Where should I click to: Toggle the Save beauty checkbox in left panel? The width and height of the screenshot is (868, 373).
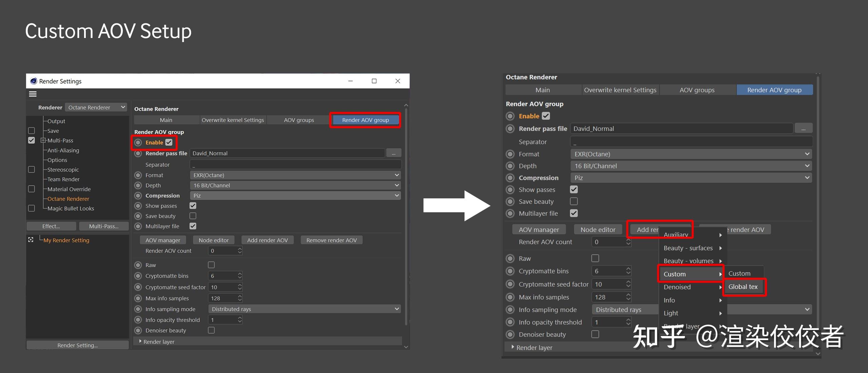193,216
